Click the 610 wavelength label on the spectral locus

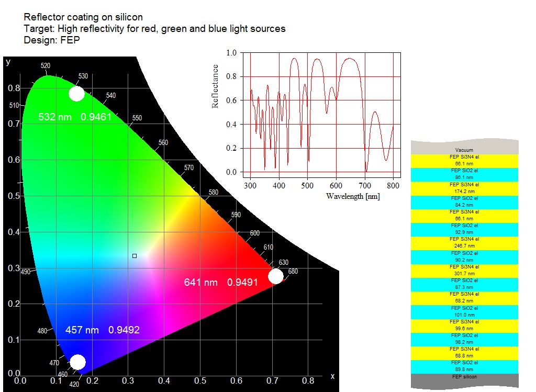pos(269,247)
